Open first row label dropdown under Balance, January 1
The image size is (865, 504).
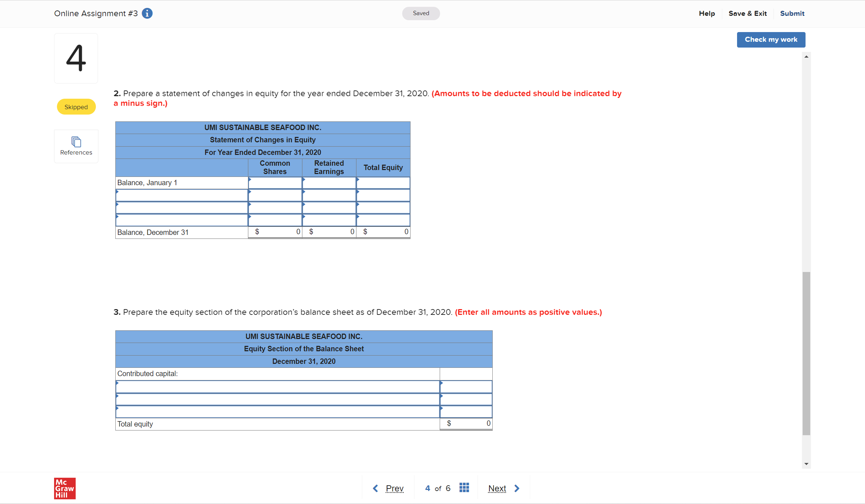(182, 195)
